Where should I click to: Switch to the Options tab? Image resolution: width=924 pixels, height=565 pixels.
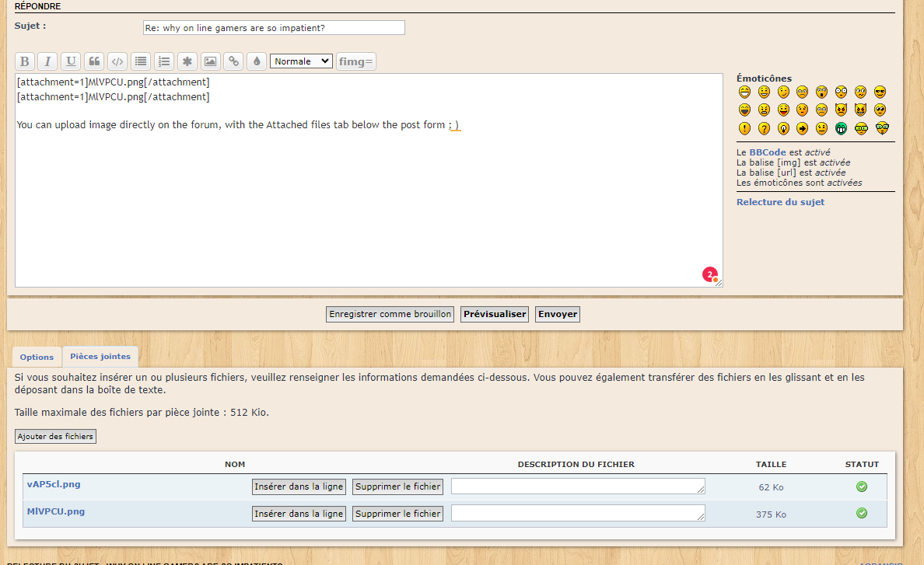click(37, 357)
